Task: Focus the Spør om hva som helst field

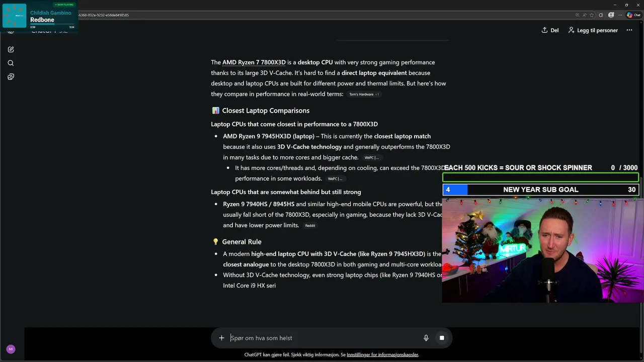Action: (325, 338)
